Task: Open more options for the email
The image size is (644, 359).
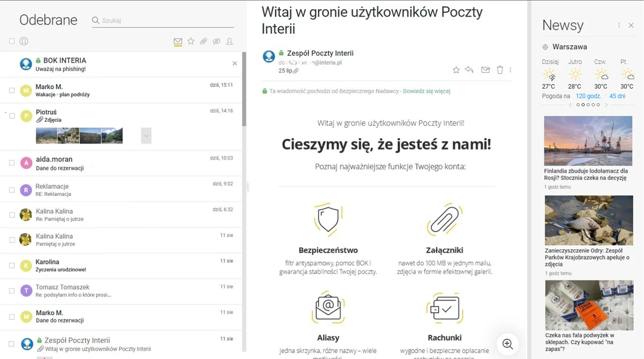Action: click(510, 70)
